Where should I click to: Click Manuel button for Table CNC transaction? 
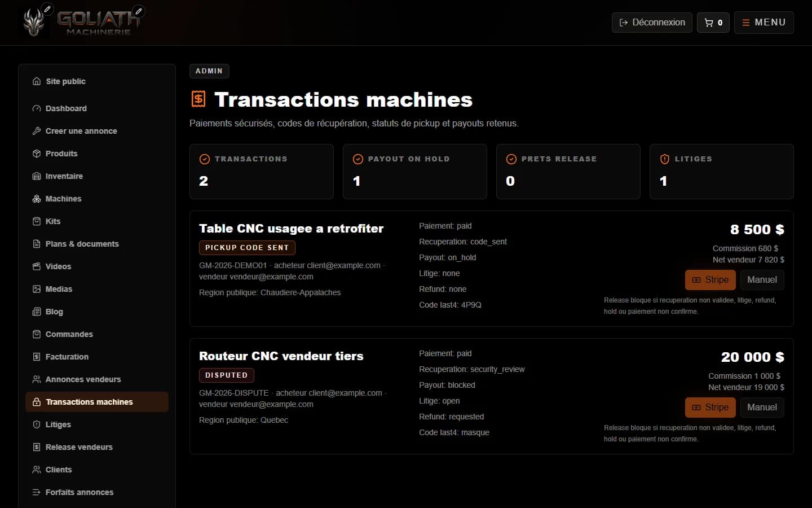pyautogui.click(x=762, y=280)
